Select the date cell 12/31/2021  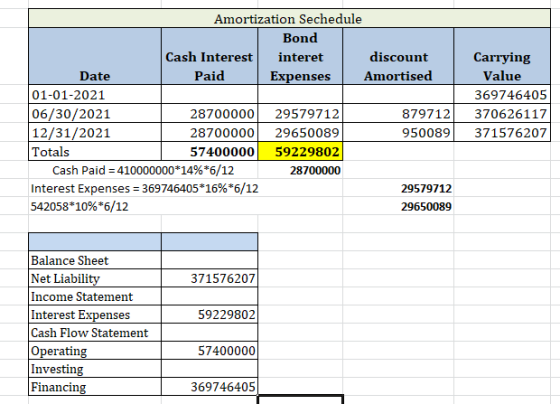pyautogui.click(x=95, y=133)
